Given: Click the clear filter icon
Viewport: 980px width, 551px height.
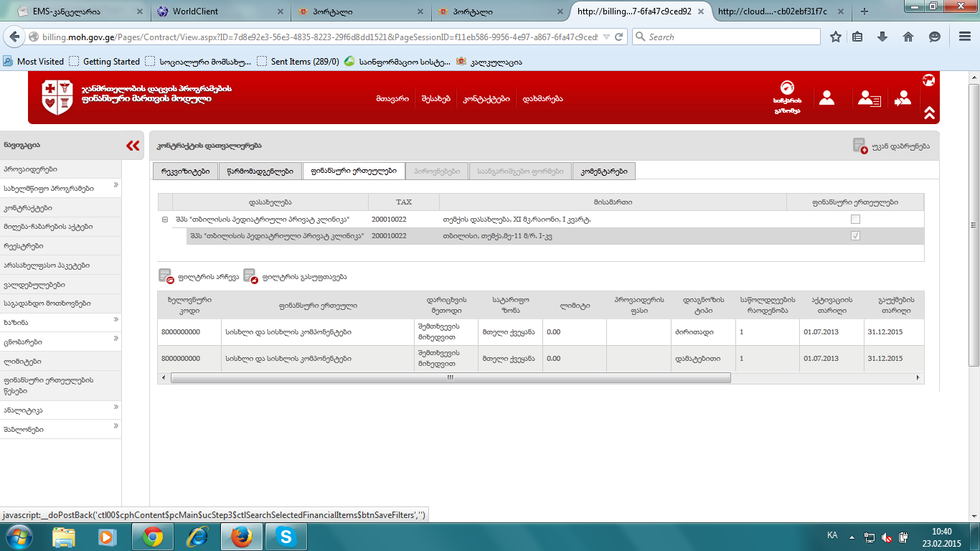Looking at the screenshot, I should coord(250,276).
